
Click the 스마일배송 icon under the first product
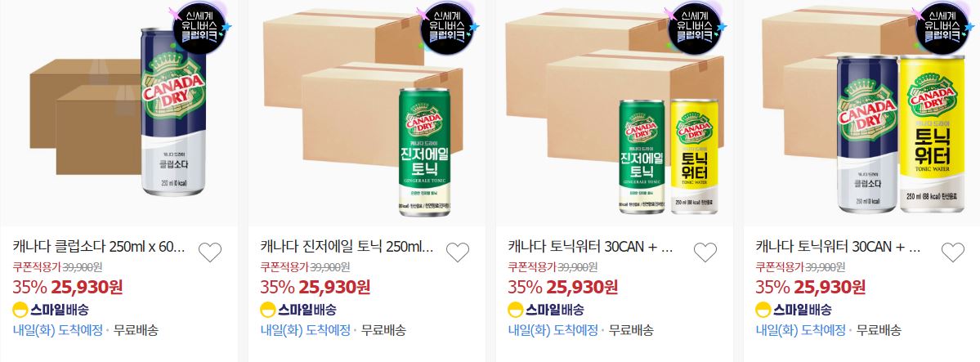(x=51, y=310)
